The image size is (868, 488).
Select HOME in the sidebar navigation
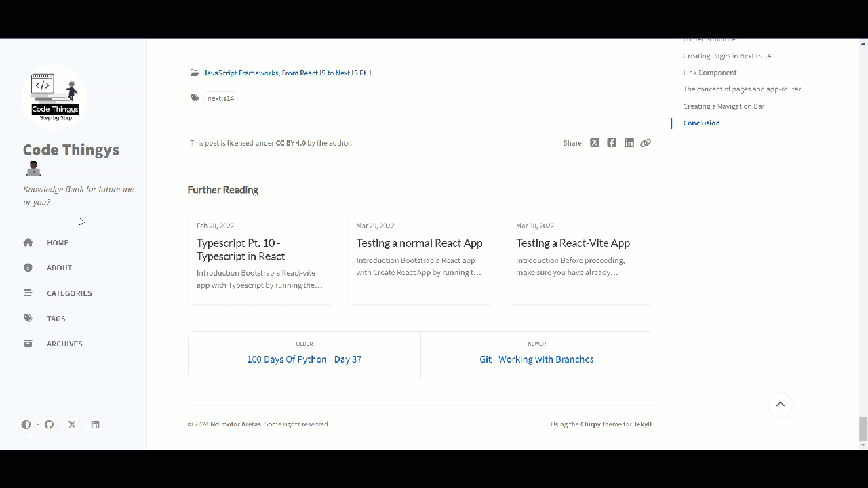[57, 242]
